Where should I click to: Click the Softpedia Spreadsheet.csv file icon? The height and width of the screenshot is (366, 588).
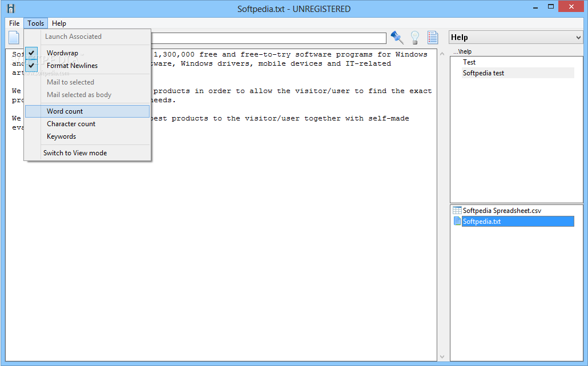pos(457,210)
